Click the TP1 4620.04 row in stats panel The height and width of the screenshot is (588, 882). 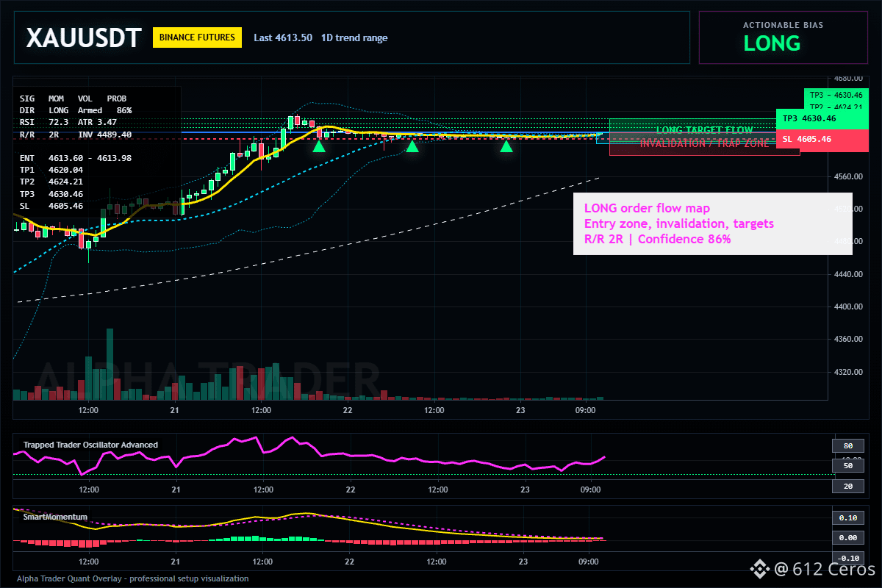click(x=51, y=170)
